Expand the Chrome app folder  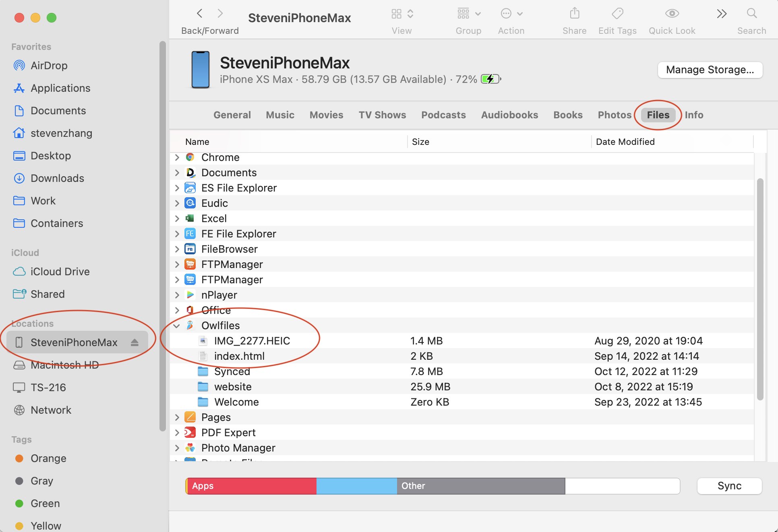tap(177, 157)
